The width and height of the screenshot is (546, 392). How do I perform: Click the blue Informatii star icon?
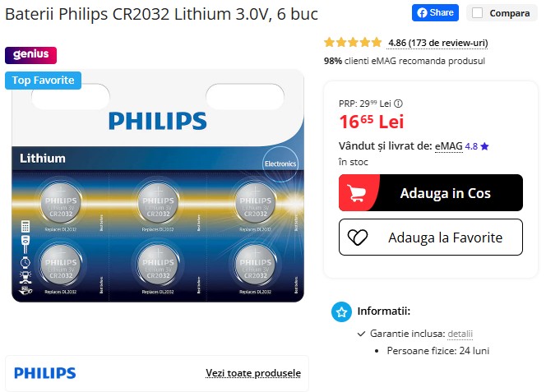[341, 311]
